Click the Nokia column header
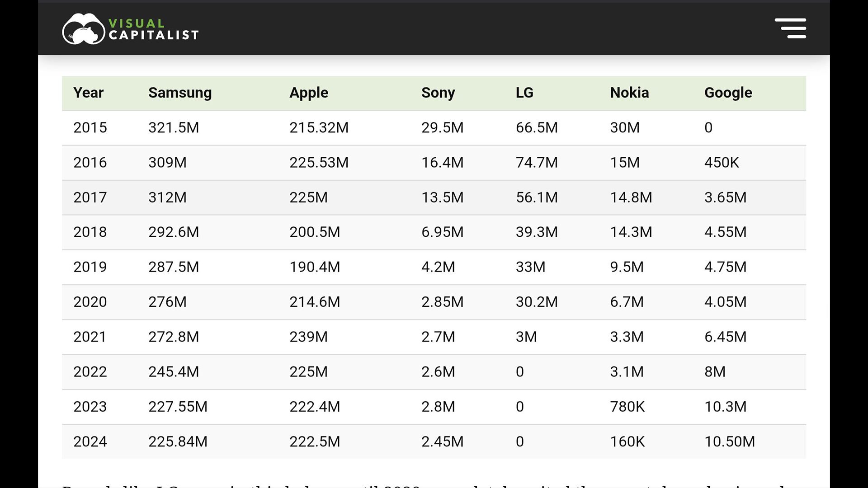This screenshot has height=488, width=868. (629, 93)
